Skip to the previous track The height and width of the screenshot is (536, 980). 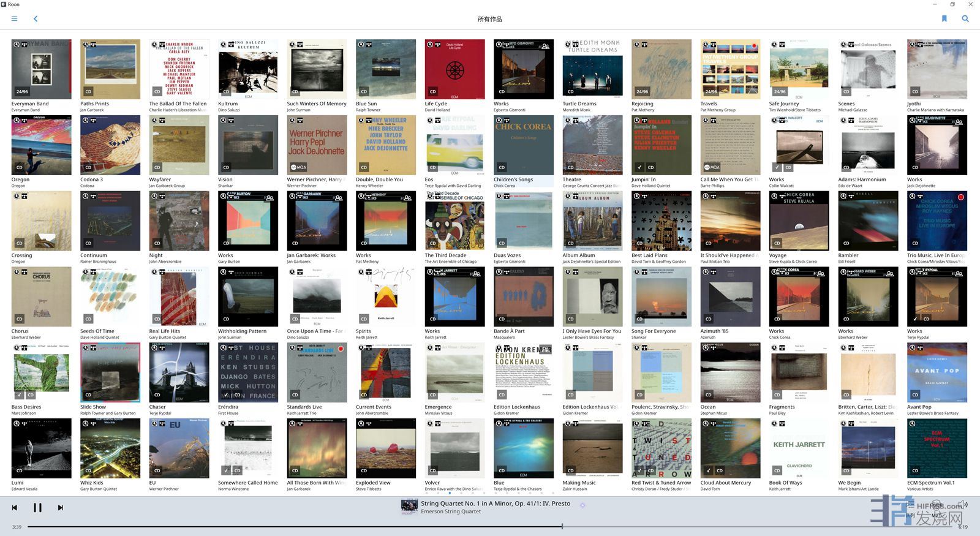[x=15, y=507]
